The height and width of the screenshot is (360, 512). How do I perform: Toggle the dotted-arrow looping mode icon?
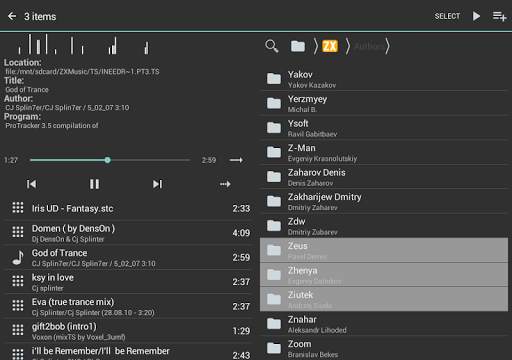pyautogui.click(x=225, y=184)
